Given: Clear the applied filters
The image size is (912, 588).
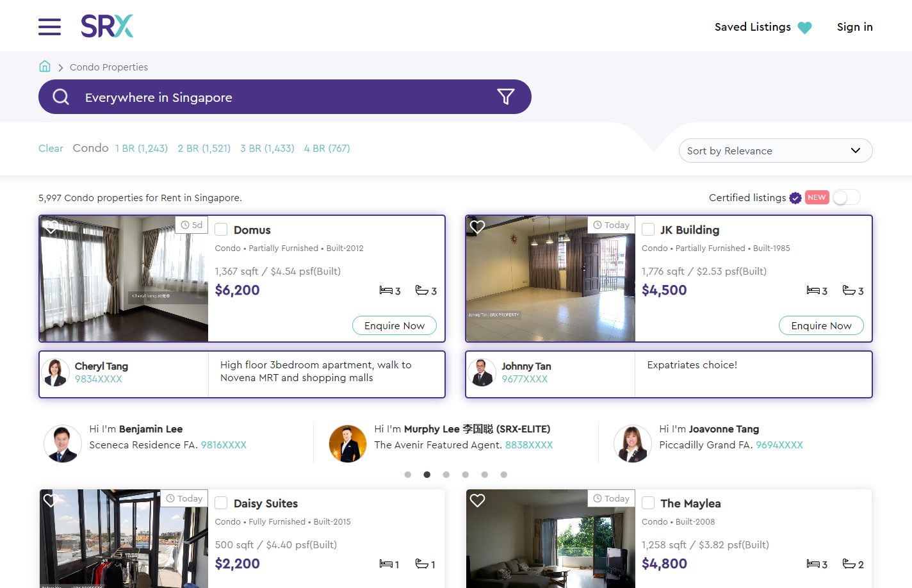Looking at the screenshot, I should point(51,149).
